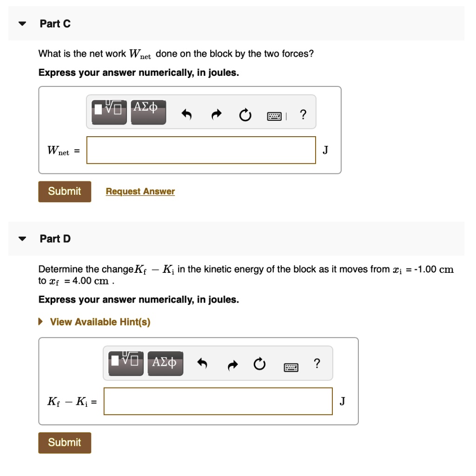Click the reset icon in Part C toolbar

point(245,114)
